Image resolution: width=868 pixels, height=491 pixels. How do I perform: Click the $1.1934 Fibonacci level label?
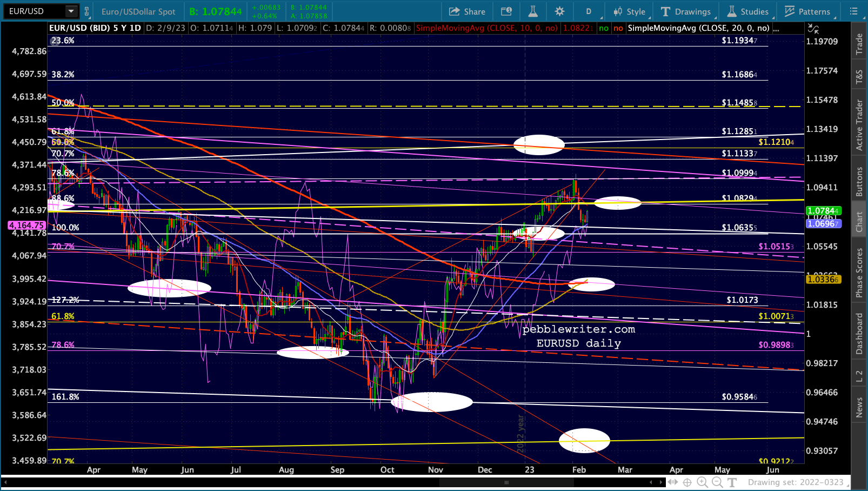pos(739,41)
